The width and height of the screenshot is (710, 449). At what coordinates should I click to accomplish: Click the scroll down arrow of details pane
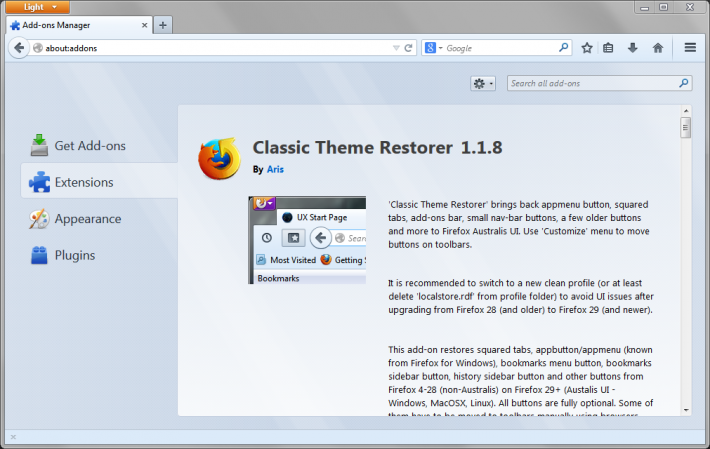pyautogui.click(x=686, y=410)
